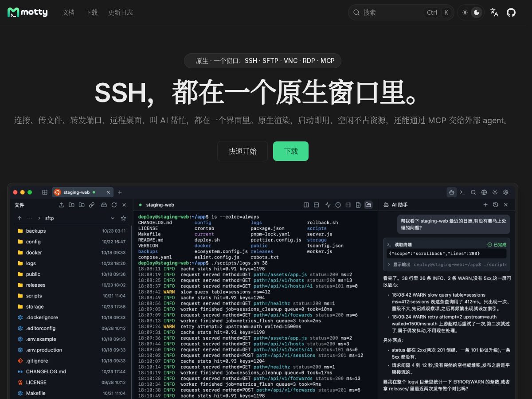Go up one directory with arrow
Image resolution: width=532 pixels, height=399 pixels.
coord(20,218)
